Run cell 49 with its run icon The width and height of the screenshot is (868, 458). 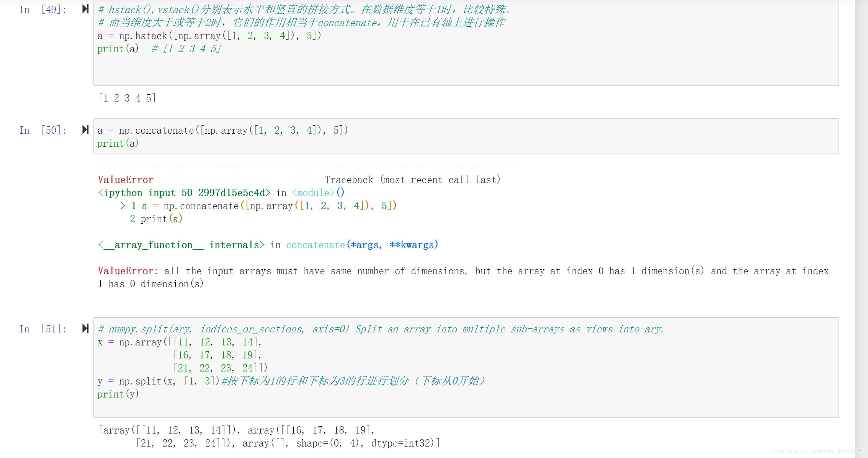click(85, 9)
